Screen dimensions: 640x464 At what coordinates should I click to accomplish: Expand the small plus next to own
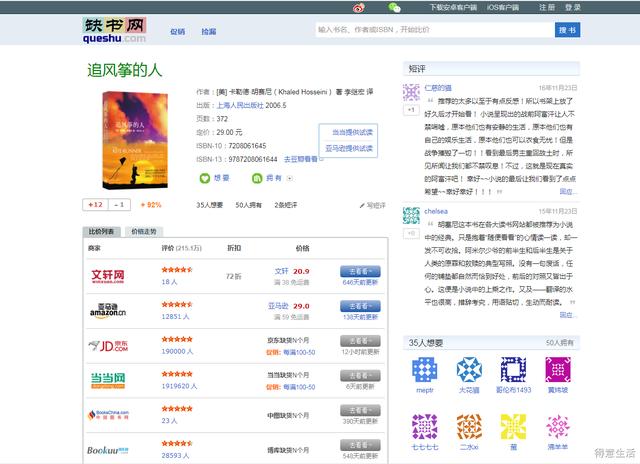(x=289, y=178)
